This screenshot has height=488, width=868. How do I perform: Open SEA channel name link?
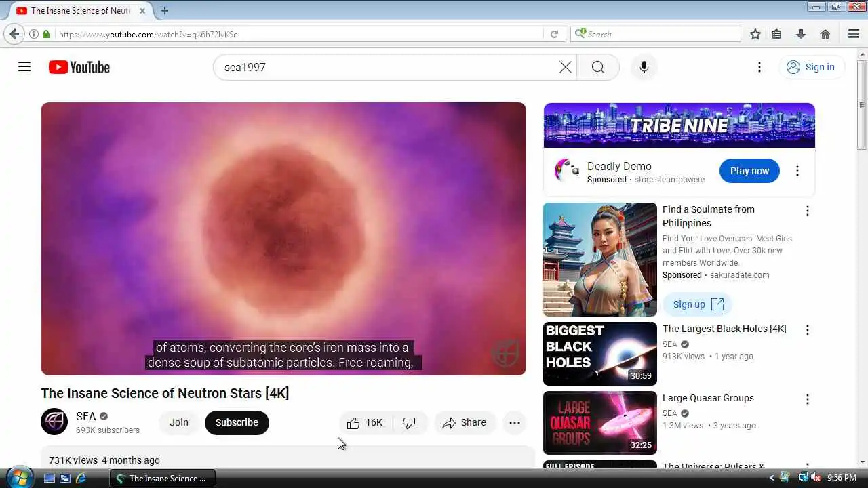[86, 416]
